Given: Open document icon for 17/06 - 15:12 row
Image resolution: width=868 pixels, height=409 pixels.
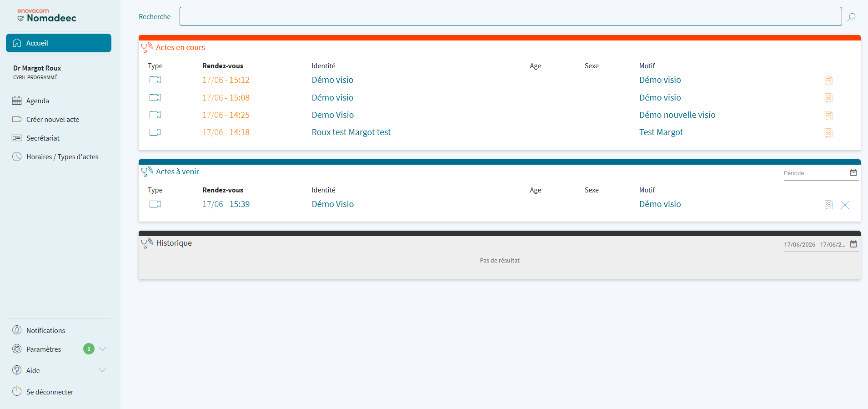Looking at the screenshot, I should tap(828, 81).
